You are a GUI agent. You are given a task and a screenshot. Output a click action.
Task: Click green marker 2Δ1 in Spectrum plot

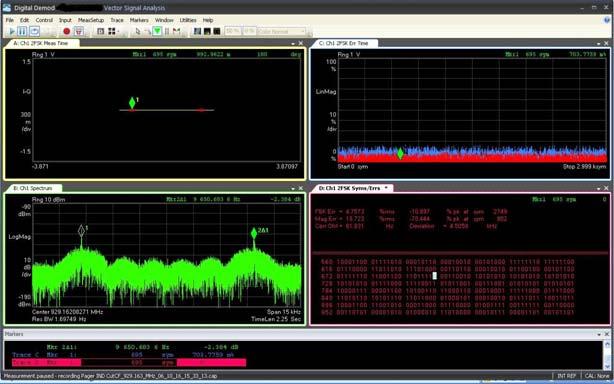[x=254, y=233]
